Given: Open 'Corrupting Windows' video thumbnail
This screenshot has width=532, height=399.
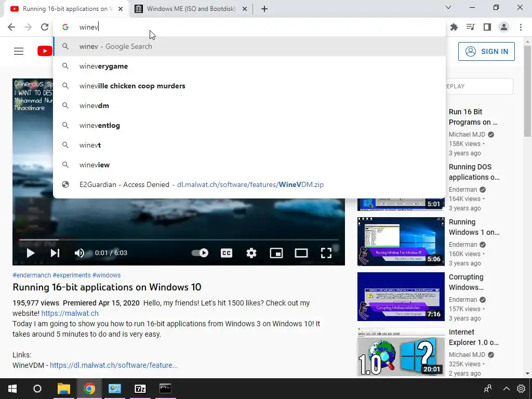Looking at the screenshot, I should [401, 297].
